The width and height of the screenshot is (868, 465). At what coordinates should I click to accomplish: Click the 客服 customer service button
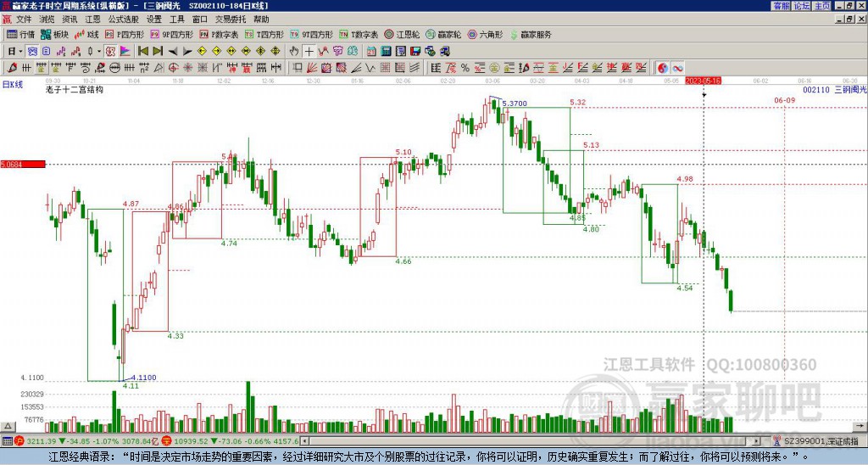point(781,6)
